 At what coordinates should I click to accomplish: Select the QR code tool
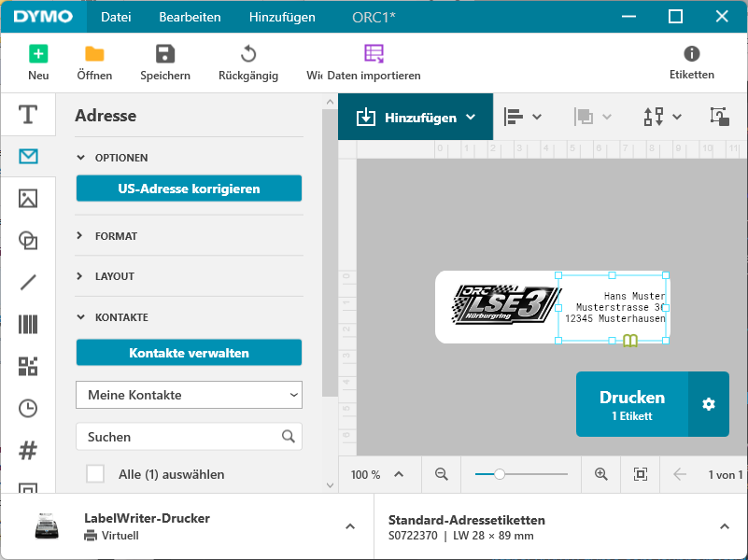[28, 366]
